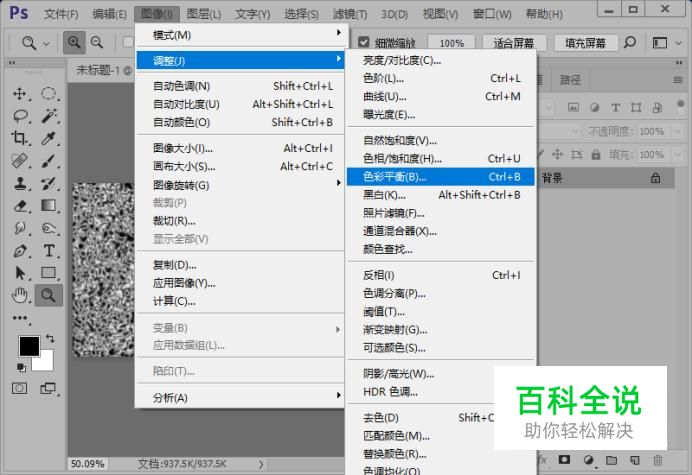Toggle the lock on 背景 layer

(655, 178)
